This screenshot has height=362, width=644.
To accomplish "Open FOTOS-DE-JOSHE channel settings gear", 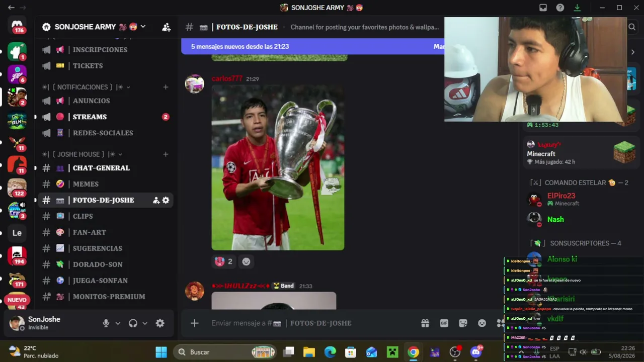I will [x=166, y=200].
